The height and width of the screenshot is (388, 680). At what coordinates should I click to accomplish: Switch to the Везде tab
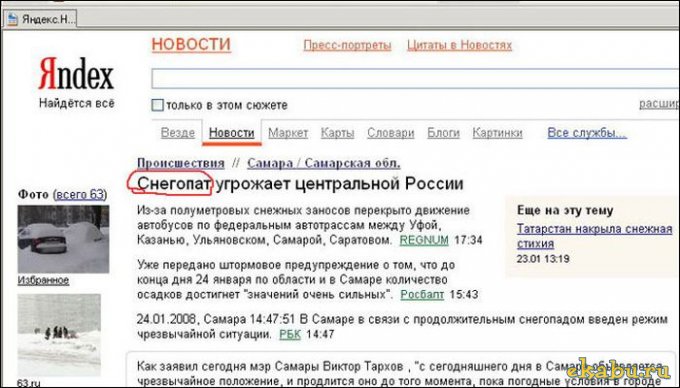[x=178, y=133]
